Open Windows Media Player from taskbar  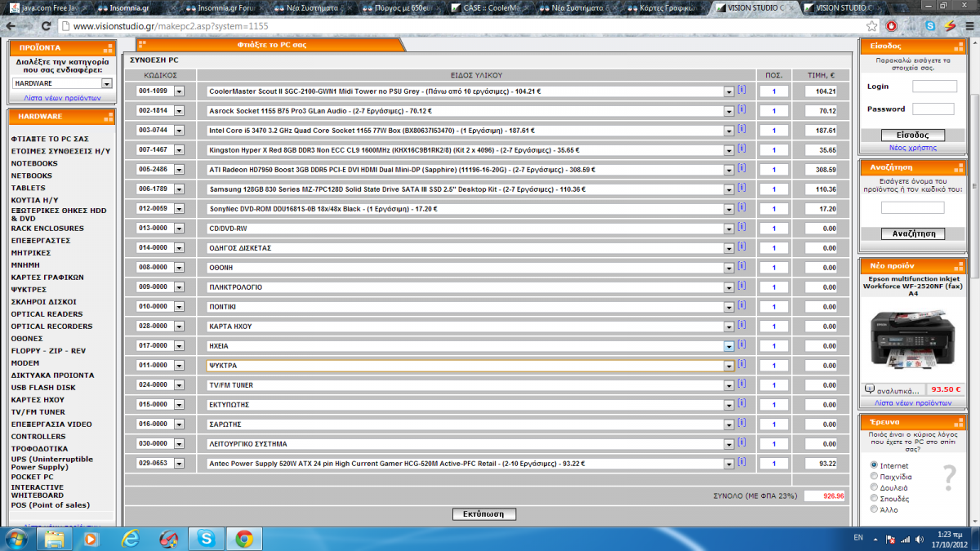pyautogui.click(x=92, y=539)
